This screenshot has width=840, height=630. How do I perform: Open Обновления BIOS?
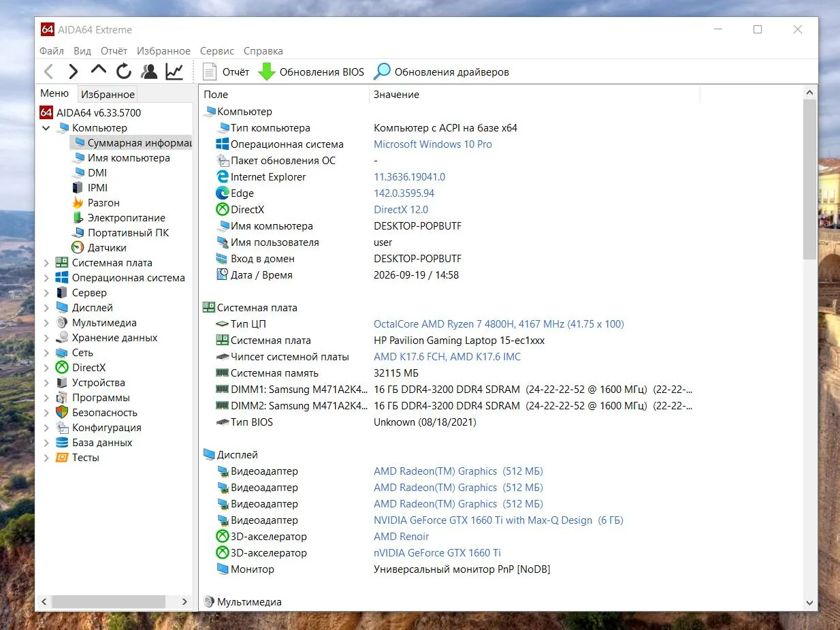[311, 72]
